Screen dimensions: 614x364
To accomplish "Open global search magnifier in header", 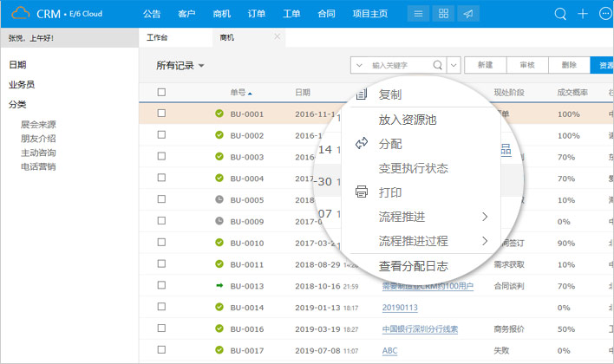I will click(x=560, y=14).
